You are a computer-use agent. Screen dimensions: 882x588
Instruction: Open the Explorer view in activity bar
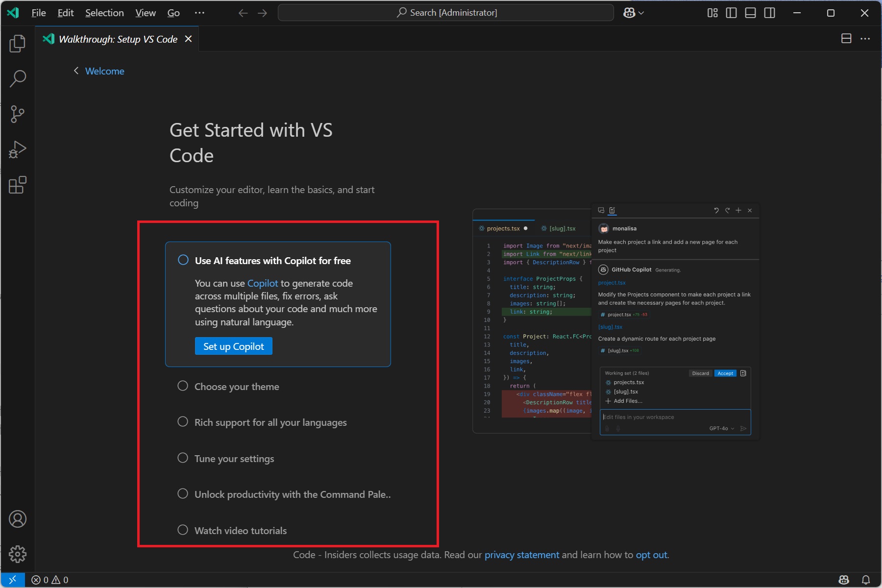[x=18, y=44]
